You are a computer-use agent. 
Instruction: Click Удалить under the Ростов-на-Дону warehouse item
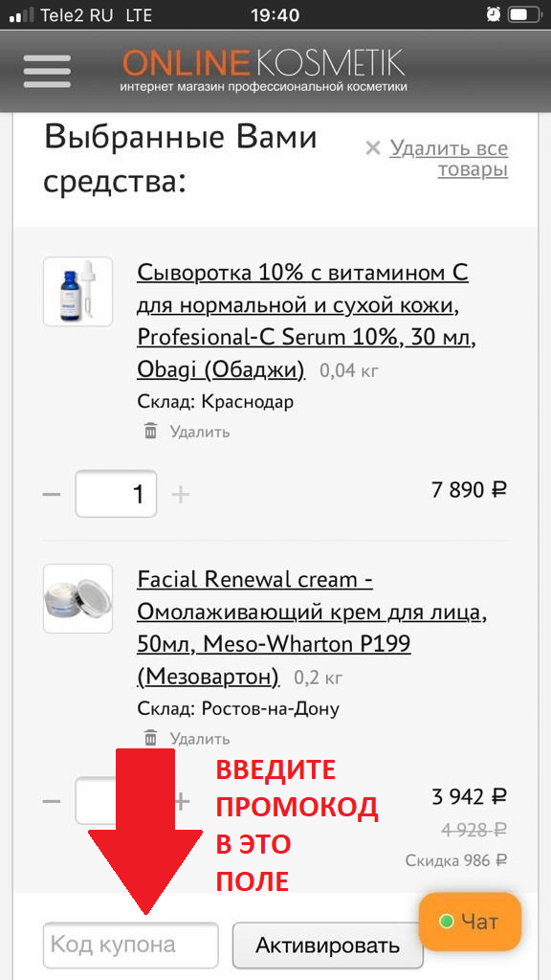(x=200, y=738)
